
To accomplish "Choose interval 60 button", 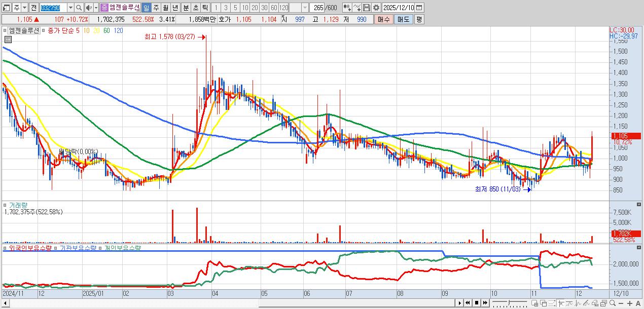I will pyautogui.click(x=274, y=8).
